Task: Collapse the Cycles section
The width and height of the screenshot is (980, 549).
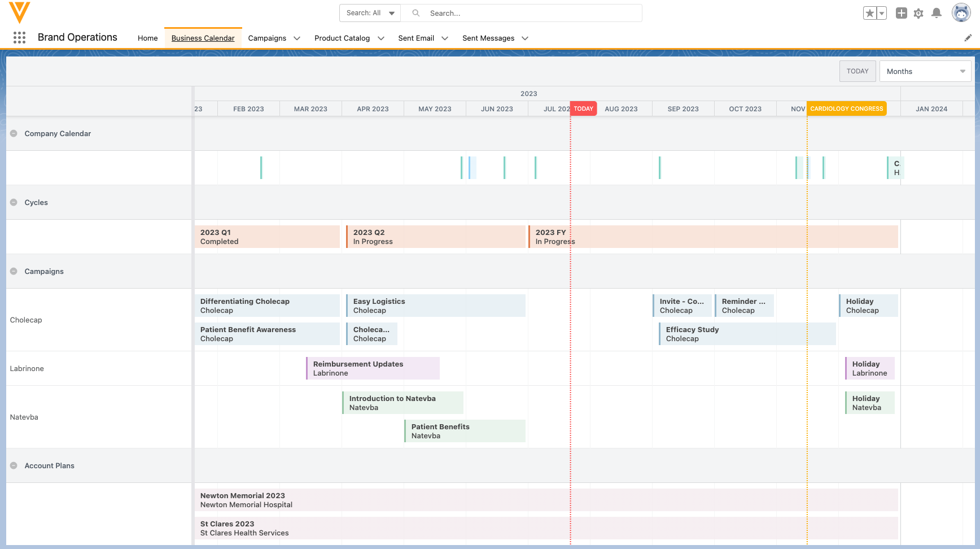Action: [x=14, y=203]
